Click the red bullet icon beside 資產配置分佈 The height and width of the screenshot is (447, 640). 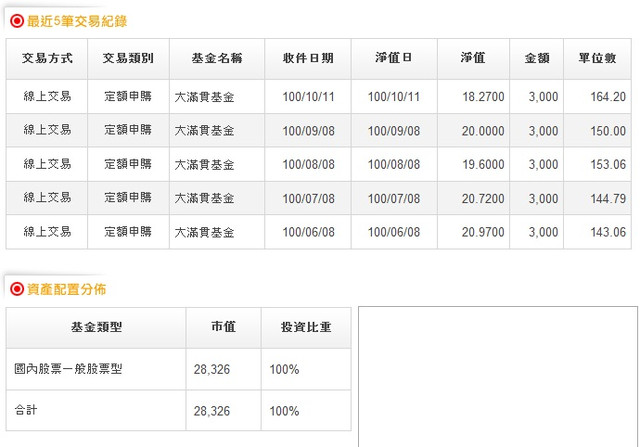coord(17,289)
